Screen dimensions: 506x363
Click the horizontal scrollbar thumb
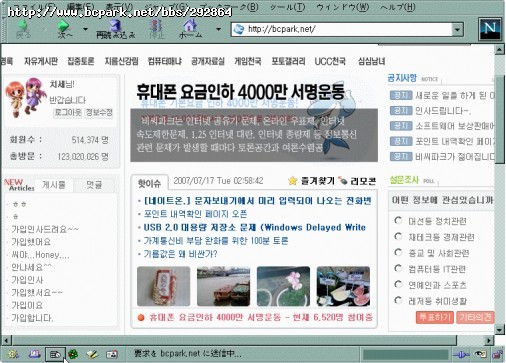tap(234, 341)
